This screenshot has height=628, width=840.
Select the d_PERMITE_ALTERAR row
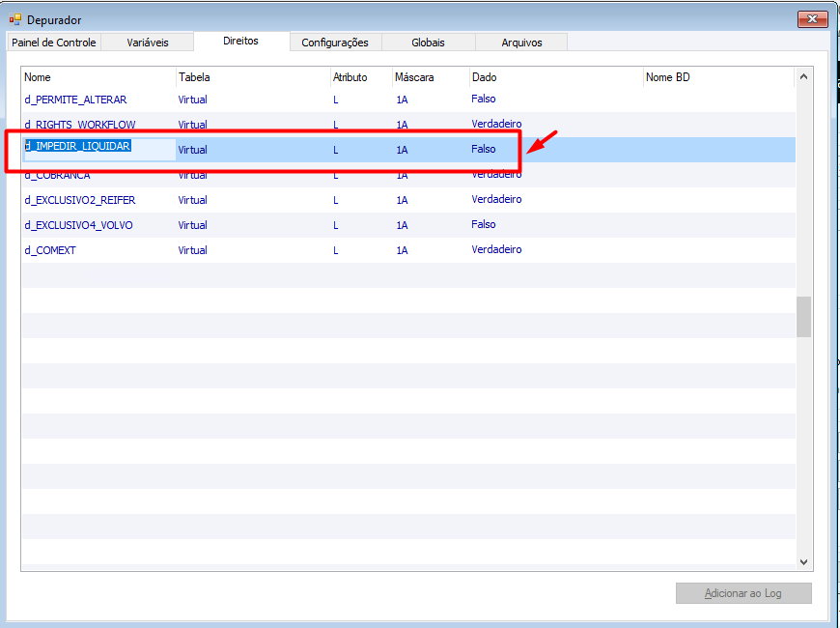click(x=408, y=100)
